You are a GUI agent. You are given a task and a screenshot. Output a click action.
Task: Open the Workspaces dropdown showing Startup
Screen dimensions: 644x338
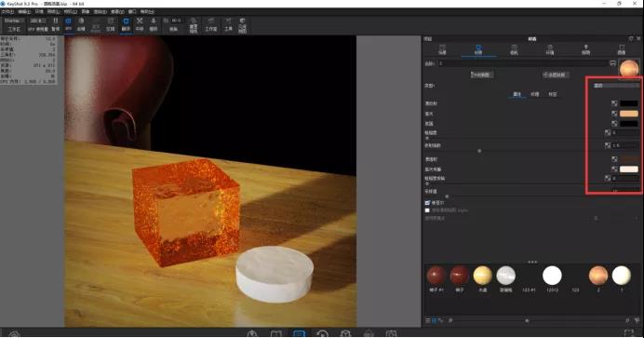14,20
